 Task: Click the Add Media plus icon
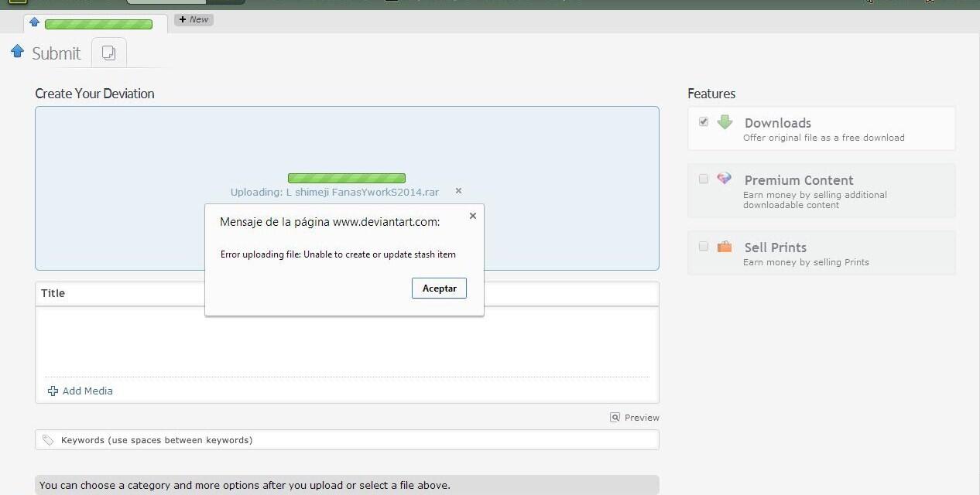pyautogui.click(x=53, y=391)
